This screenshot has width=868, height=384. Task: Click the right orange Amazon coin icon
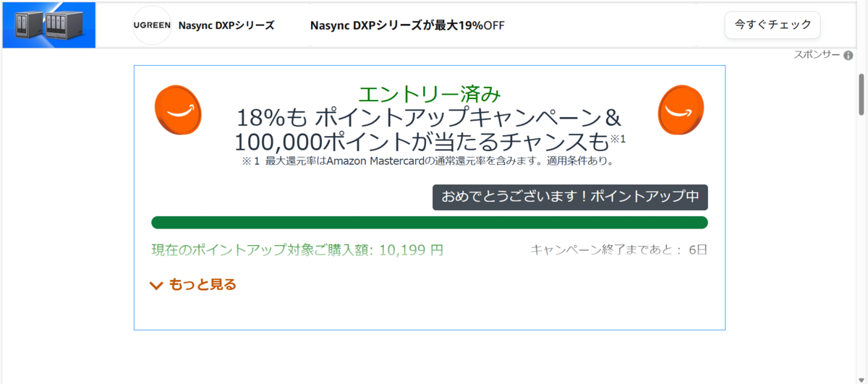681,110
